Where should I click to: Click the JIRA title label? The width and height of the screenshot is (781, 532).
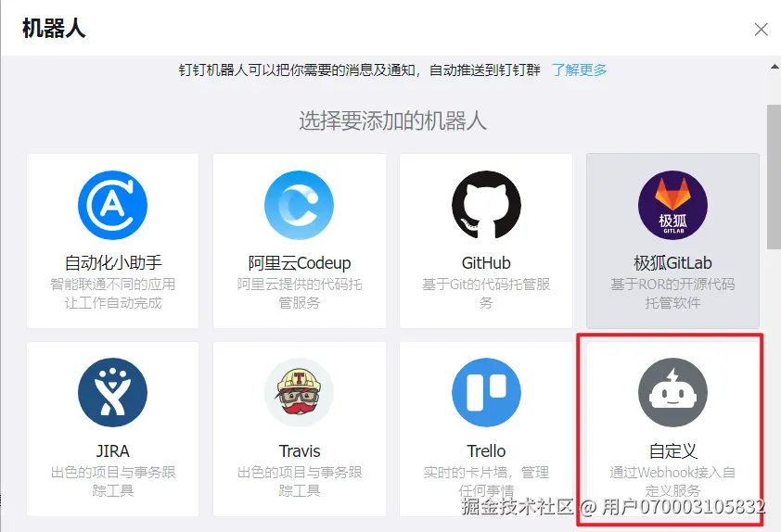click(112, 450)
